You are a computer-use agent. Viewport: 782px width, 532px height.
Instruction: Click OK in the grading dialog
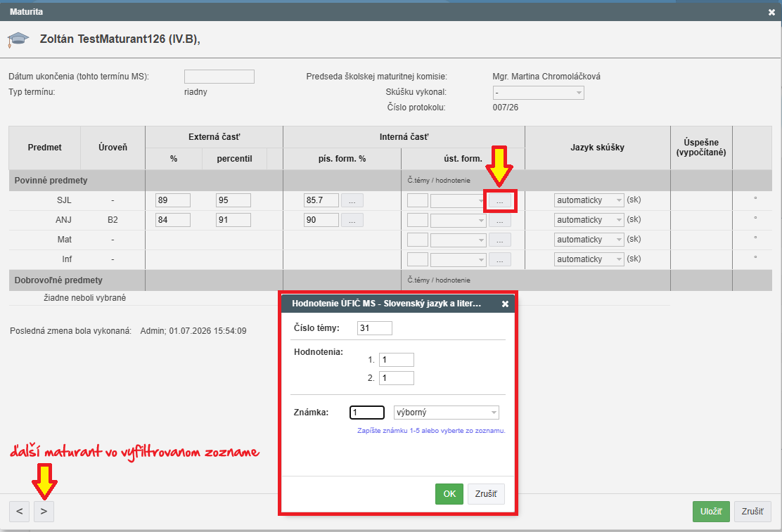449,493
